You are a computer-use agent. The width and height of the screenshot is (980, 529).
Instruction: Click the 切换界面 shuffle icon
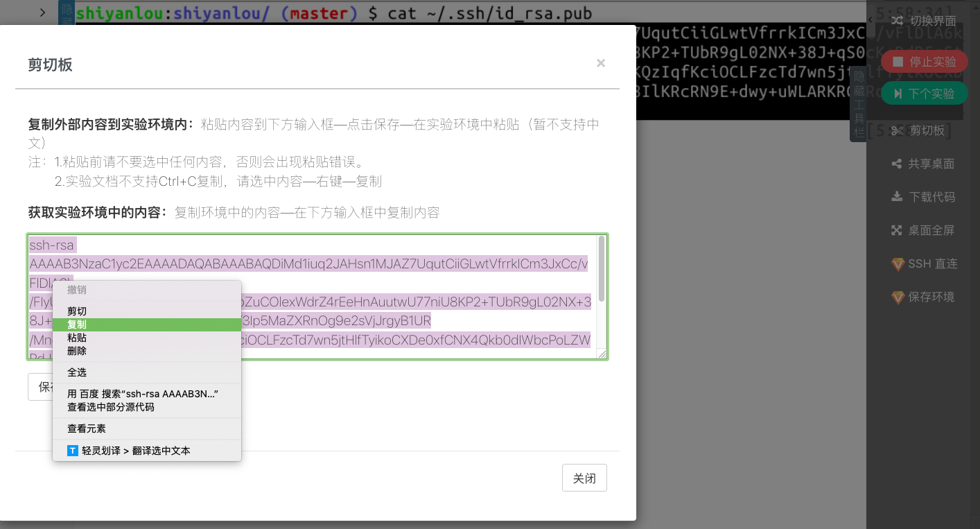(898, 21)
